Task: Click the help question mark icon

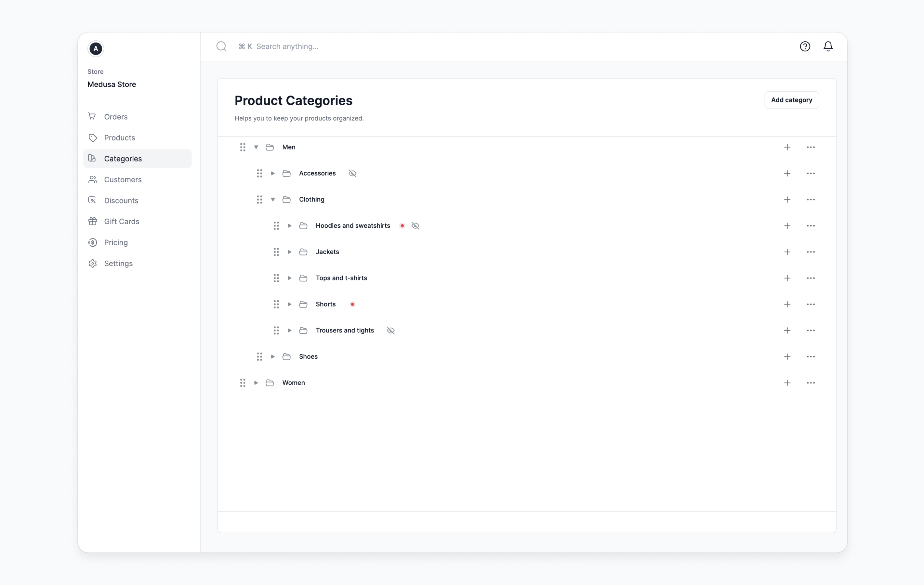Action: click(x=805, y=46)
